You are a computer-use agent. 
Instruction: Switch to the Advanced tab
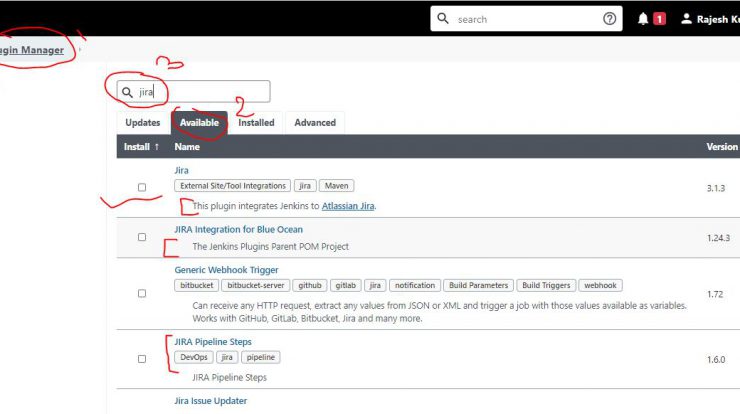[x=315, y=123]
